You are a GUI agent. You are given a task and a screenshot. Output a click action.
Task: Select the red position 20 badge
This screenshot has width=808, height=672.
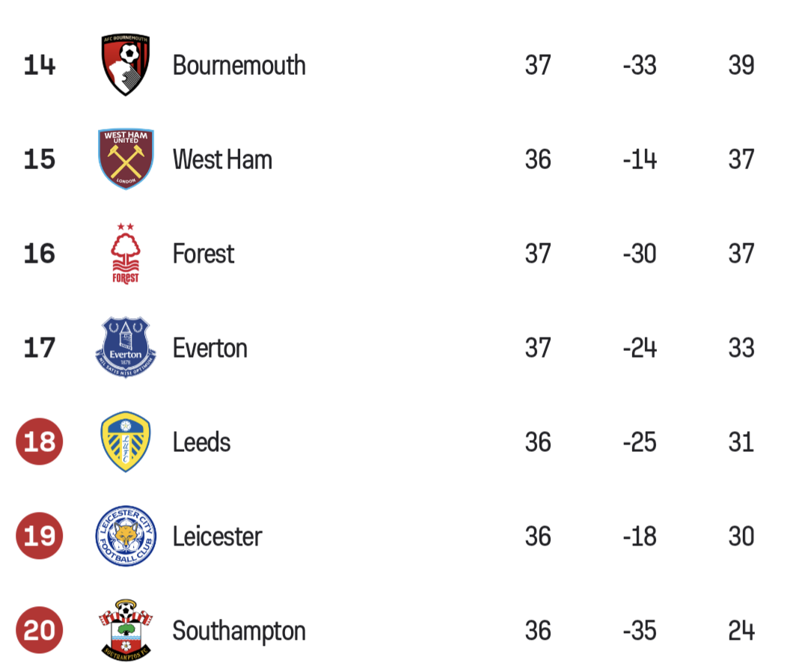pyautogui.click(x=39, y=630)
